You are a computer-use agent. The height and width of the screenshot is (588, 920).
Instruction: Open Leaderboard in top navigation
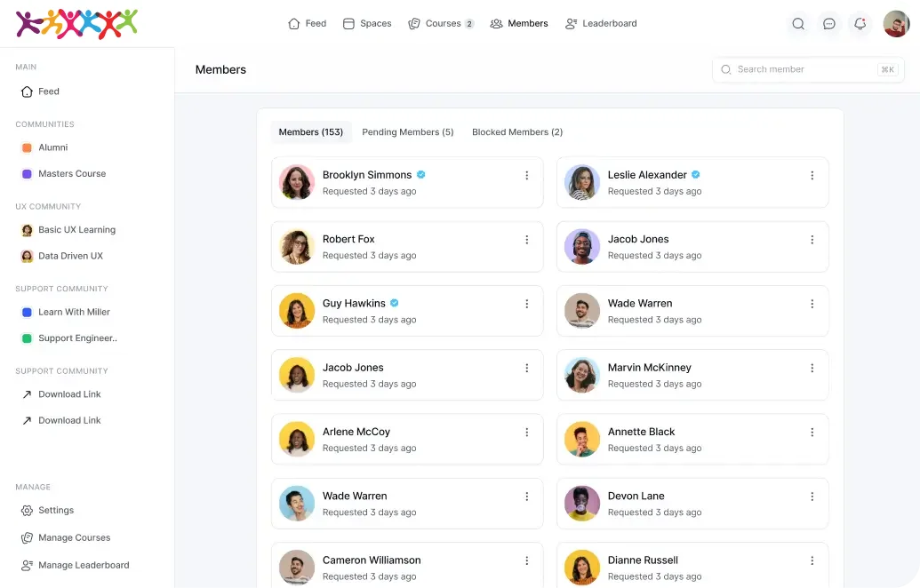click(x=601, y=24)
